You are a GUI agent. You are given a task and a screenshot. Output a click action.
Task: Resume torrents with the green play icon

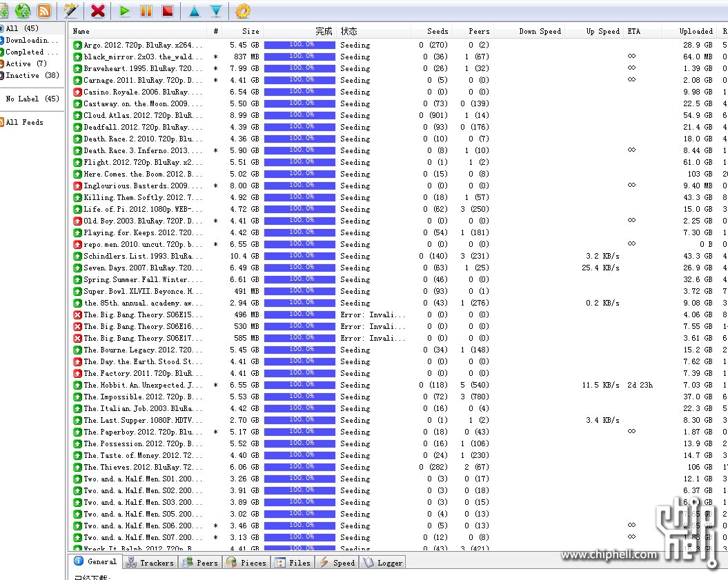[124, 10]
